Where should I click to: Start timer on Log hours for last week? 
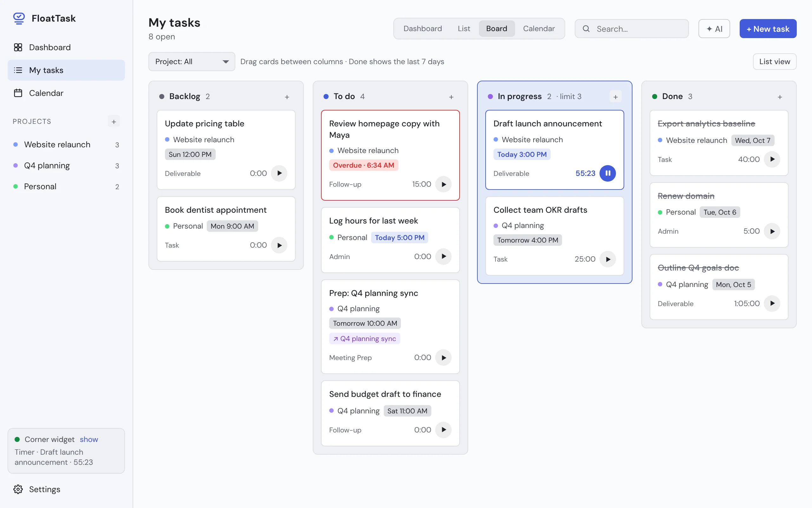point(443,256)
